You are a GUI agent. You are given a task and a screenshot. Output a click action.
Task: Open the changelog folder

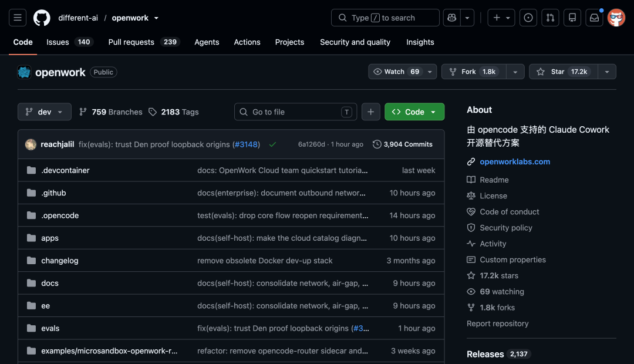click(60, 261)
